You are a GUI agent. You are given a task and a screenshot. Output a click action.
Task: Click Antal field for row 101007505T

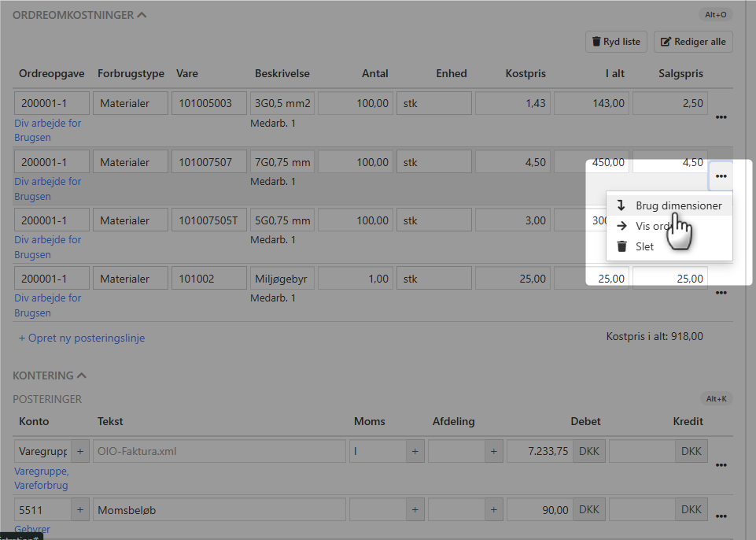(354, 220)
